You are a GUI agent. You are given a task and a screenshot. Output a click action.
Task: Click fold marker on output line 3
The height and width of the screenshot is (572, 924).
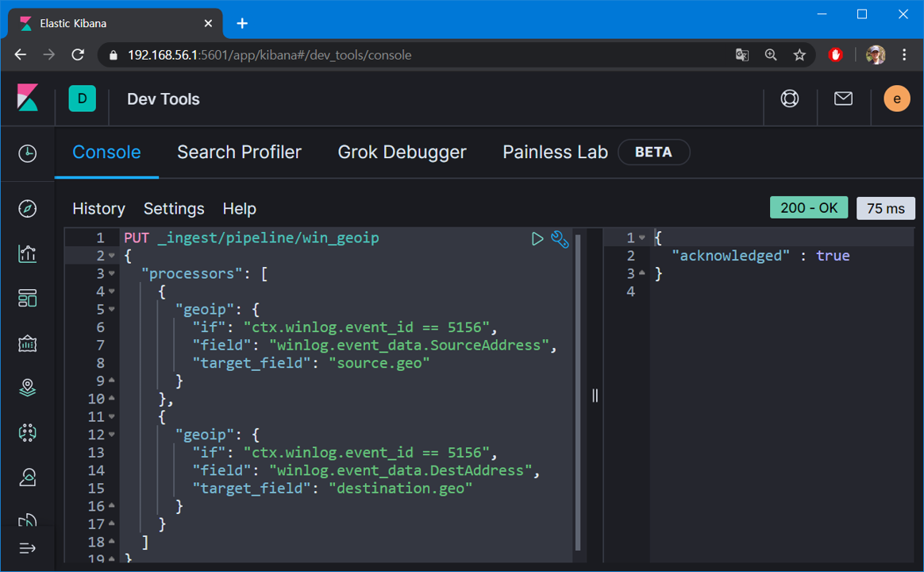(641, 273)
